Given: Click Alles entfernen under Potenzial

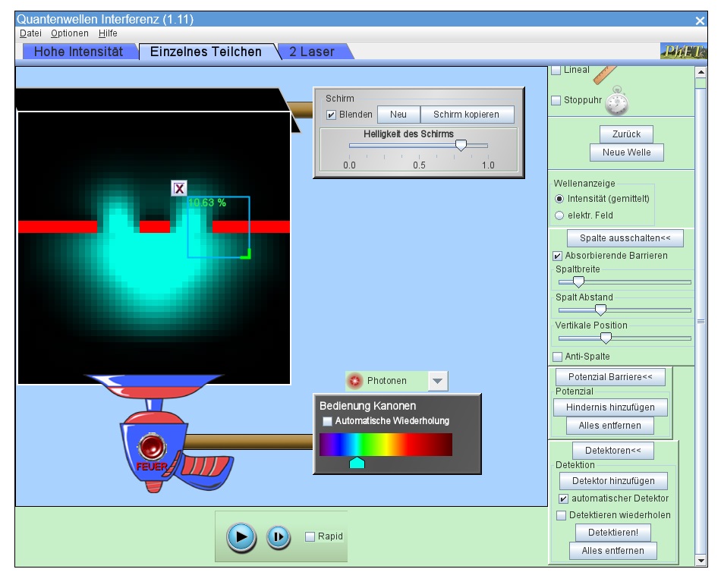Looking at the screenshot, I should coord(609,426).
